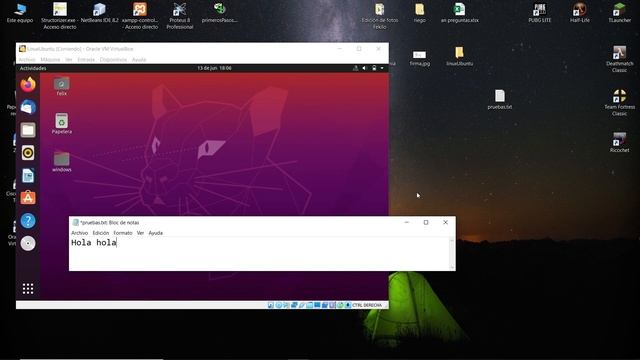Select the Half-Life shortcut
Viewport: 640px width, 360px height.
[x=580, y=13]
